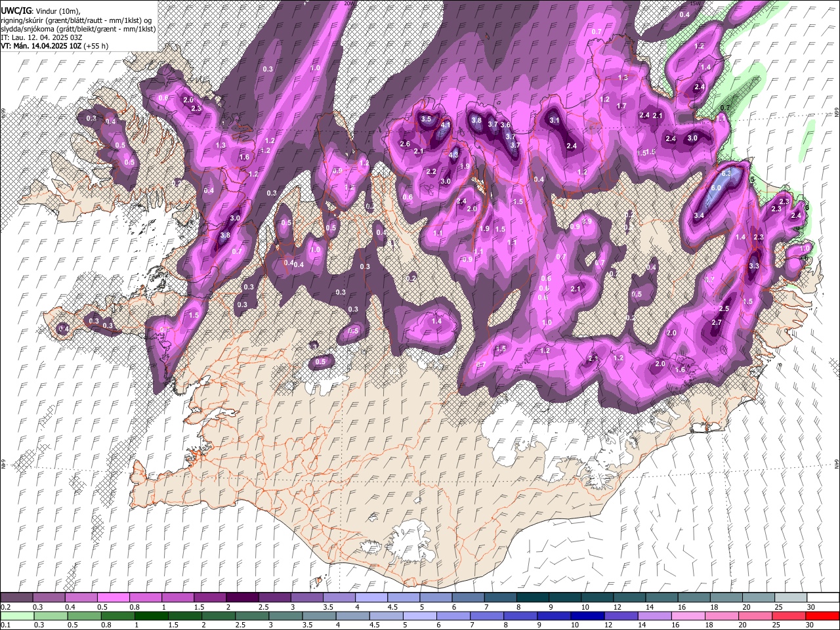
Task: Click the violet rain swatch labeled 12
Action: pyautogui.click(x=620, y=616)
